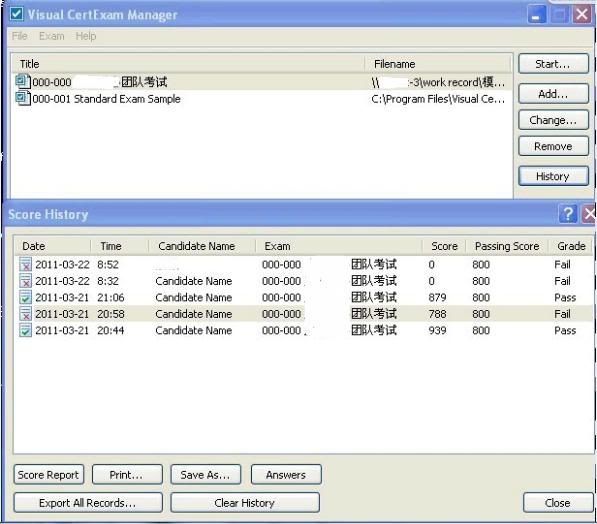Click the C:\Program Files\Visual Ce... filename
Viewport: 597px width, 524px height.
coord(438,99)
